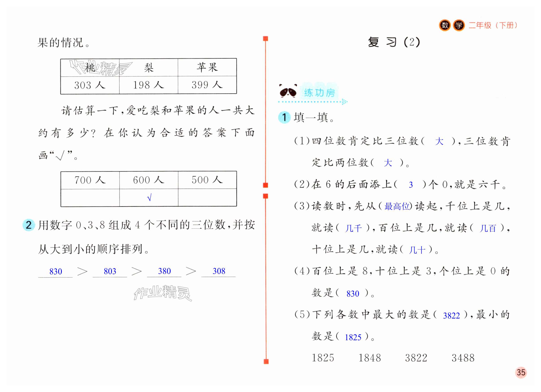Click the blue circle number 2 badge
Image resolution: width=541 pixels, height=392 pixels.
point(29,225)
